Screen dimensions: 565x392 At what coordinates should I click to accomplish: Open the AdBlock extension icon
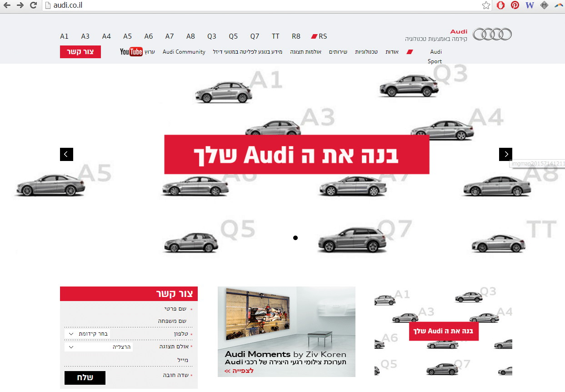point(500,5)
